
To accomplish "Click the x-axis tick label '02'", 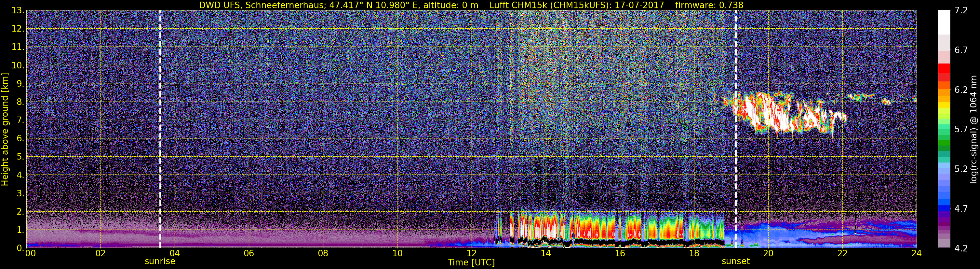I will click(100, 254).
